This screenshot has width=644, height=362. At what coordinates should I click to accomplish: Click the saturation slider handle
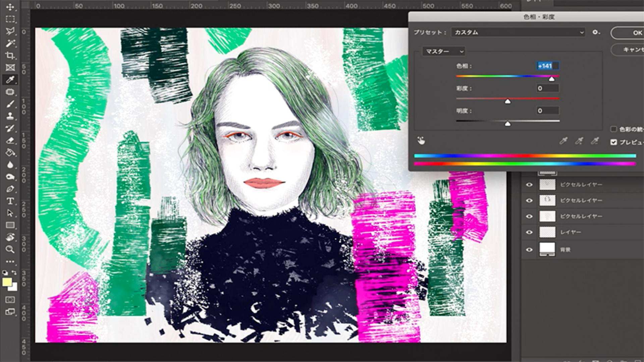pyautogui.click(x=507, y=101)
